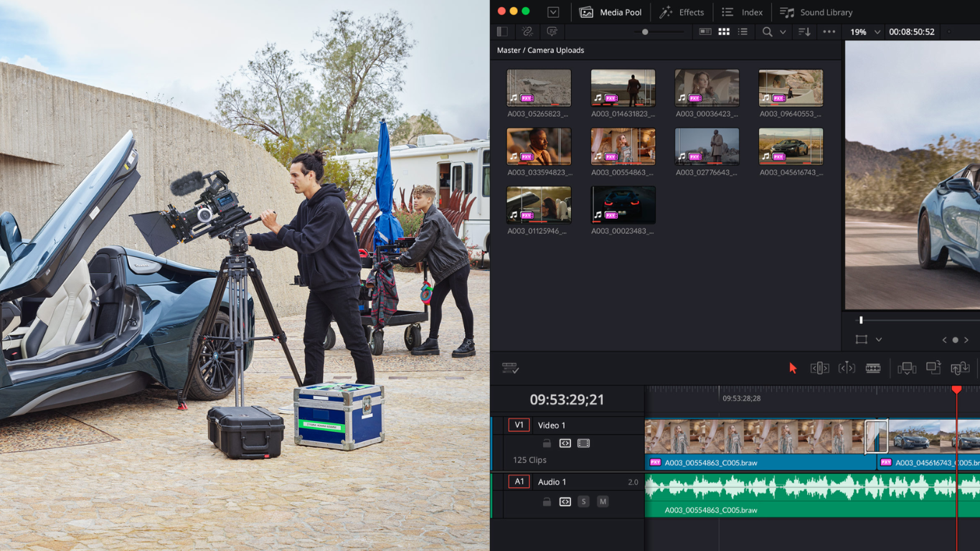Select the Dynamic Trim tool
The width and height of the screenshot is (980, 551).
pos(847,368)
